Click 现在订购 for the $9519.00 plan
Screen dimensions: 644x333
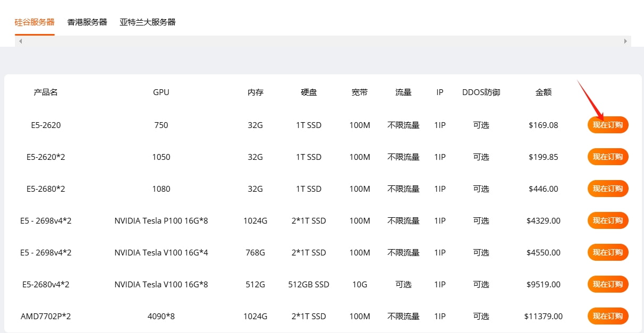coord(608,285)
